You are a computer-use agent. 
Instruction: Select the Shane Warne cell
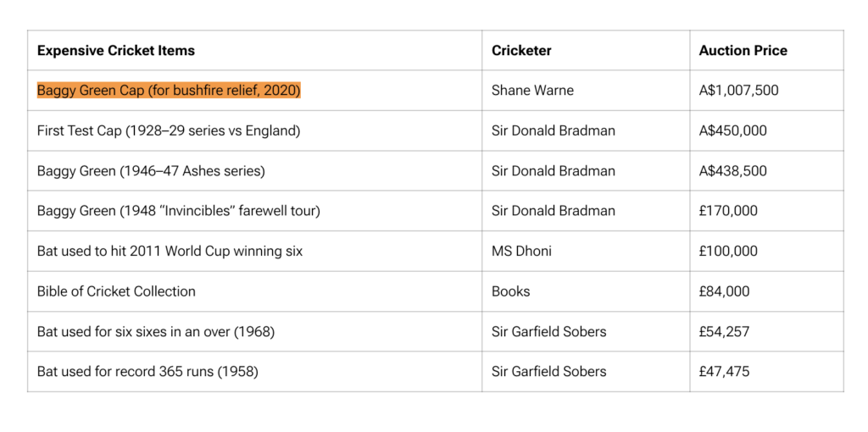pyautogui.click(x=532, y=91)
